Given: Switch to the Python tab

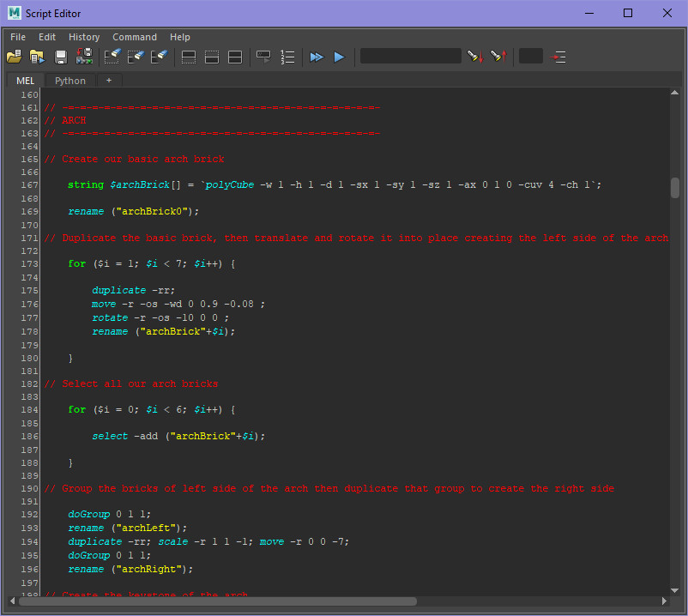Looking at the screenshot, I should click(x=70, y=81).
